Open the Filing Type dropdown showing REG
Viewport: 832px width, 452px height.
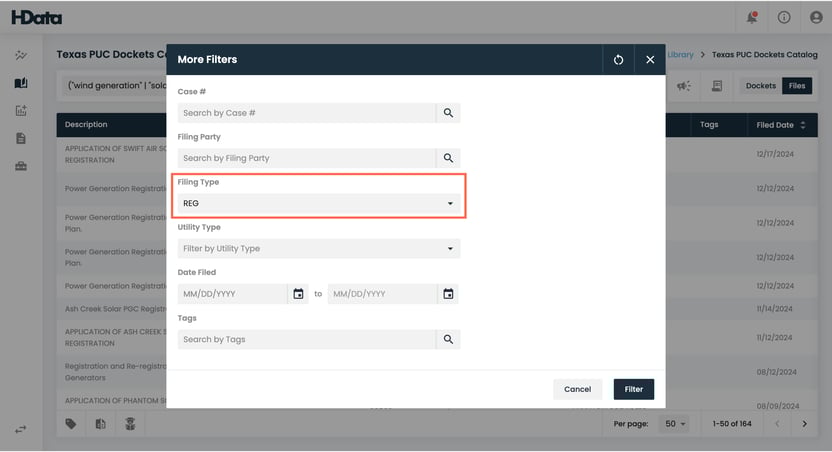(x=319, y=203)
